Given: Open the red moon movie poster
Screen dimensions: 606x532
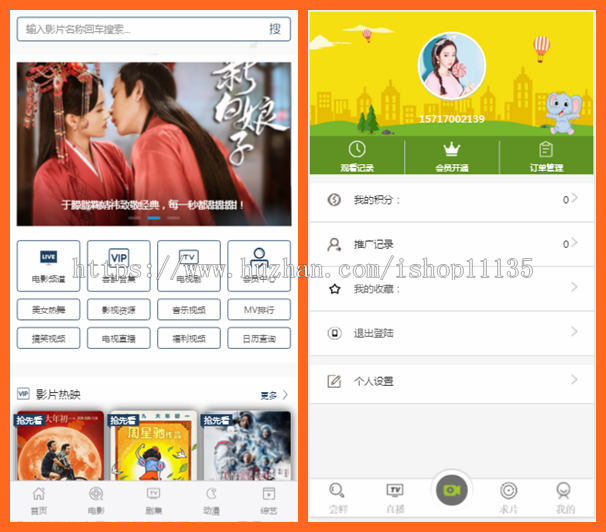Looking at the screenshot, I should click(60, 445).
